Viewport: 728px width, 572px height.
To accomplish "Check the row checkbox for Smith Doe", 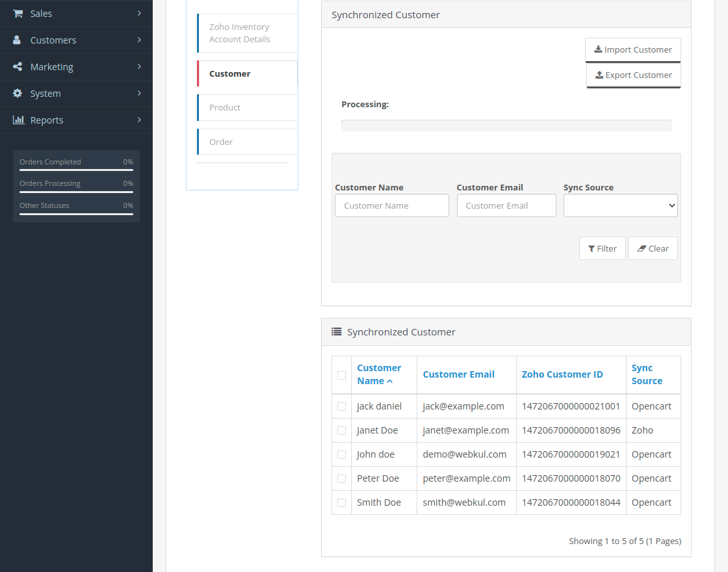I will tap(341, 502).
